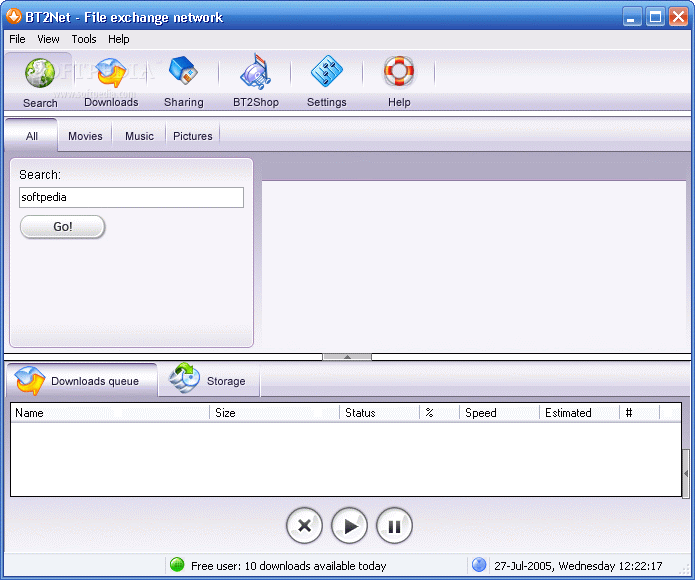
Task: Pause download with the pause button
Action: [394, 526]
